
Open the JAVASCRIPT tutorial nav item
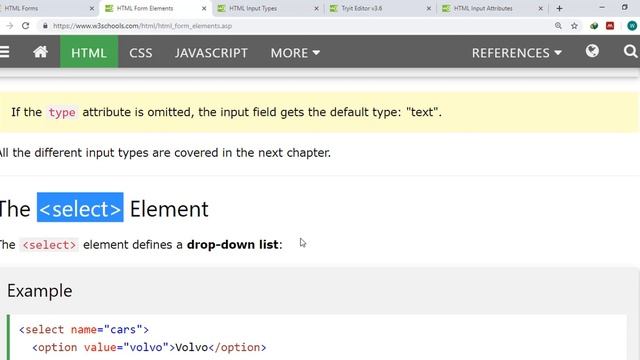tap(211, 52)
